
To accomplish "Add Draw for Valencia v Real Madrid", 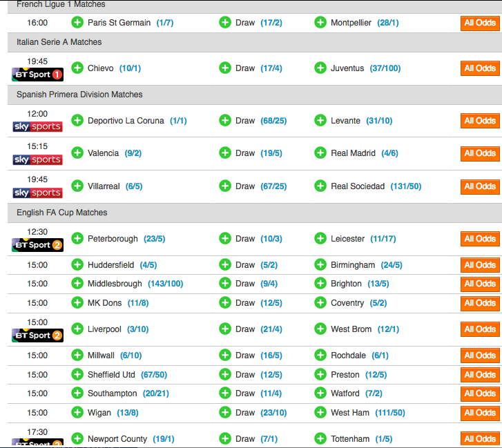I will click(225, 153).
